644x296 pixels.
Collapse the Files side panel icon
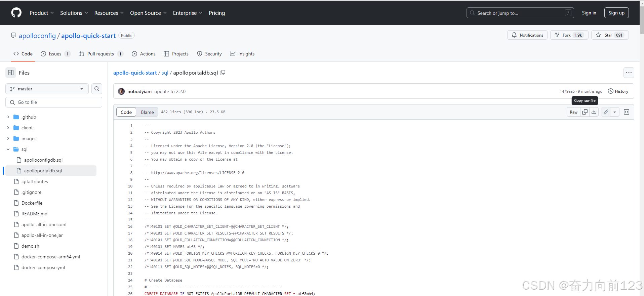coord(11,73)
